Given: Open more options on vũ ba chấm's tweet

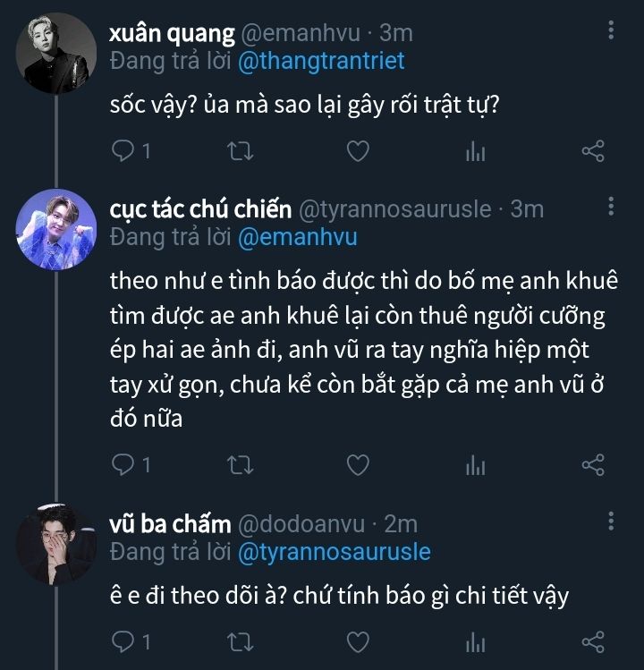Looking at the screenshot, I should [611, 522].
